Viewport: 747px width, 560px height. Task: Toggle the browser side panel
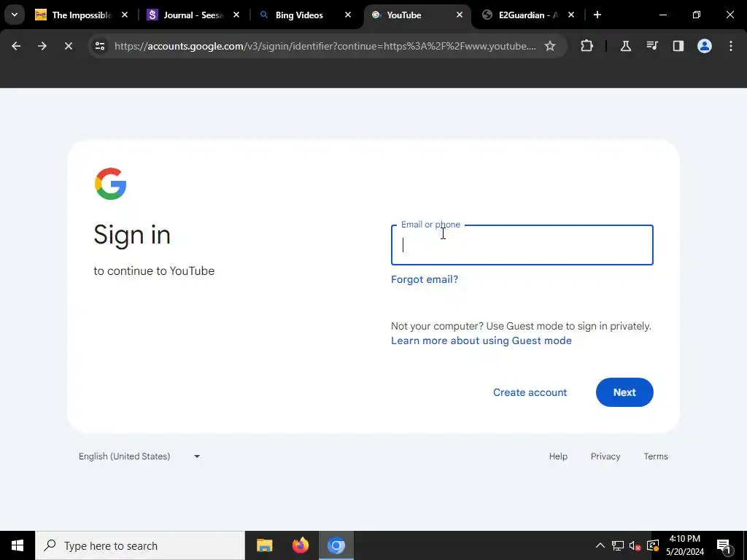[678, 46]
